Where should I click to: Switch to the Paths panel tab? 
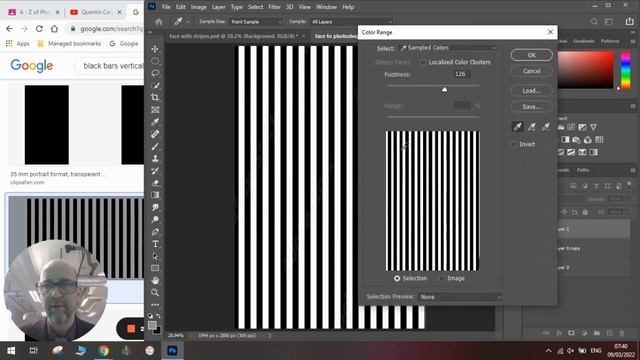(x=583, y=170)
